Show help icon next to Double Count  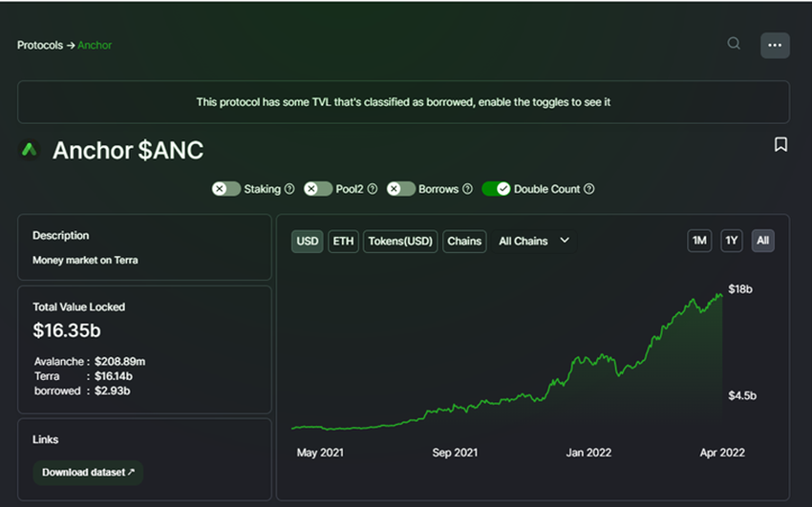[x=588, y=189]
